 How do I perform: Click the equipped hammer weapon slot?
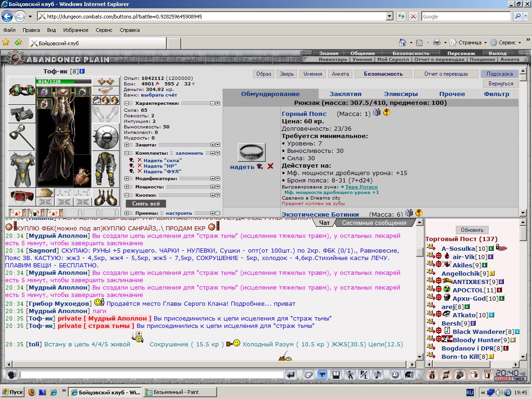tap(22, 137)
